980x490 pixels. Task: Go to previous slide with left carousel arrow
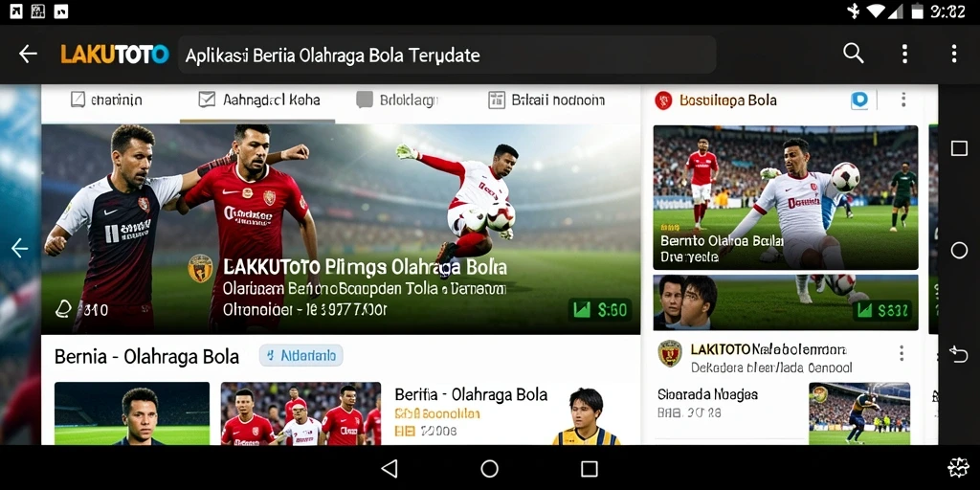19,248
